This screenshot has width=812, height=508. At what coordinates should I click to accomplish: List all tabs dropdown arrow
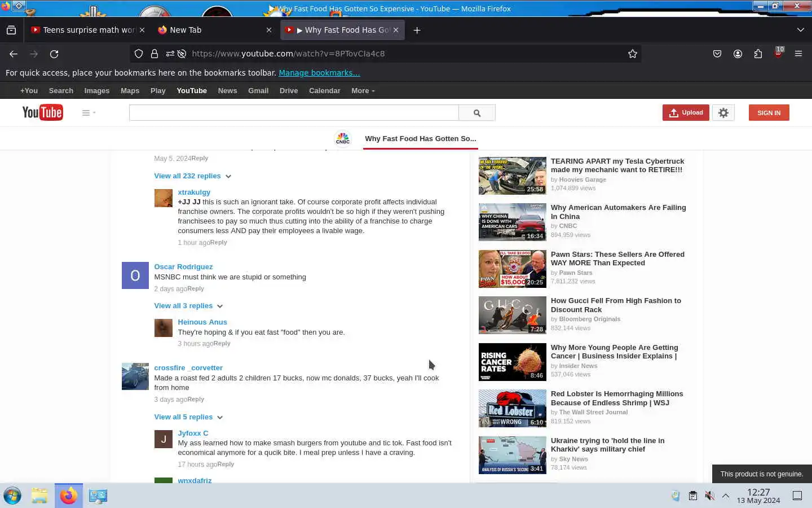[800, 30]
